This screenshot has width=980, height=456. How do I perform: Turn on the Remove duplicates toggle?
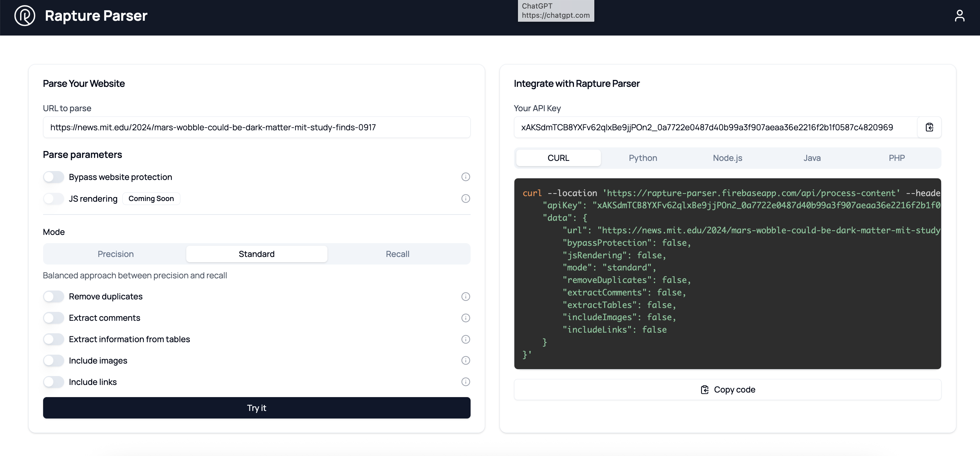pos(53,296)
